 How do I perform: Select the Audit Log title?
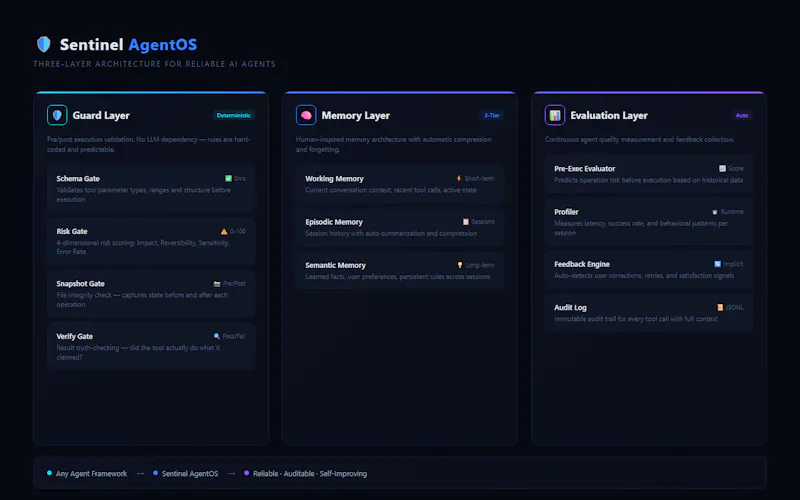(x=570, y=308)
